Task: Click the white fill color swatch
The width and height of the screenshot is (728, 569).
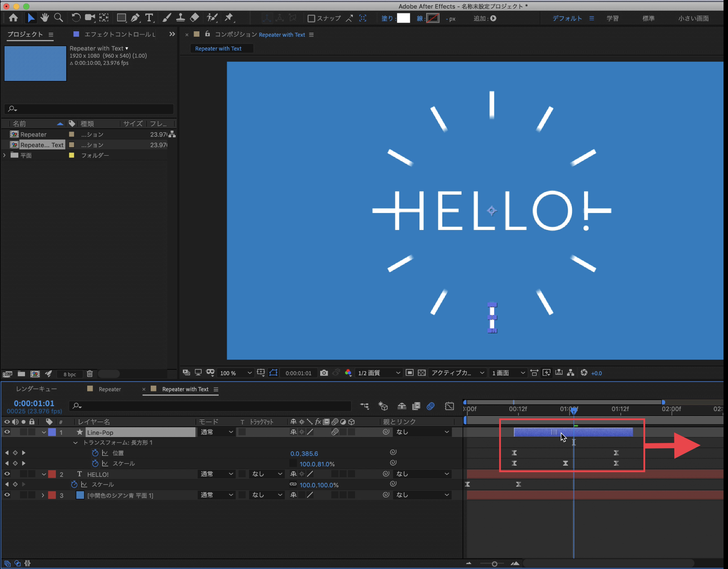Action: (403, 18)
